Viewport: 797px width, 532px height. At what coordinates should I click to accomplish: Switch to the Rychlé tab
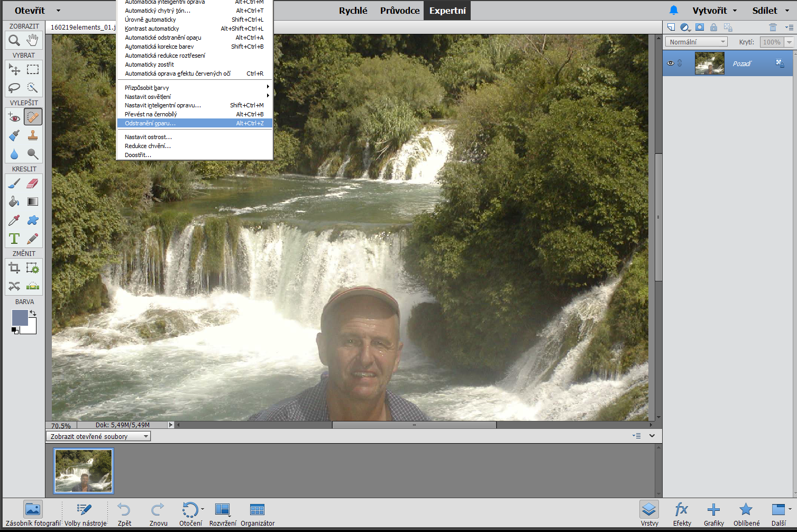pos(353,11)
